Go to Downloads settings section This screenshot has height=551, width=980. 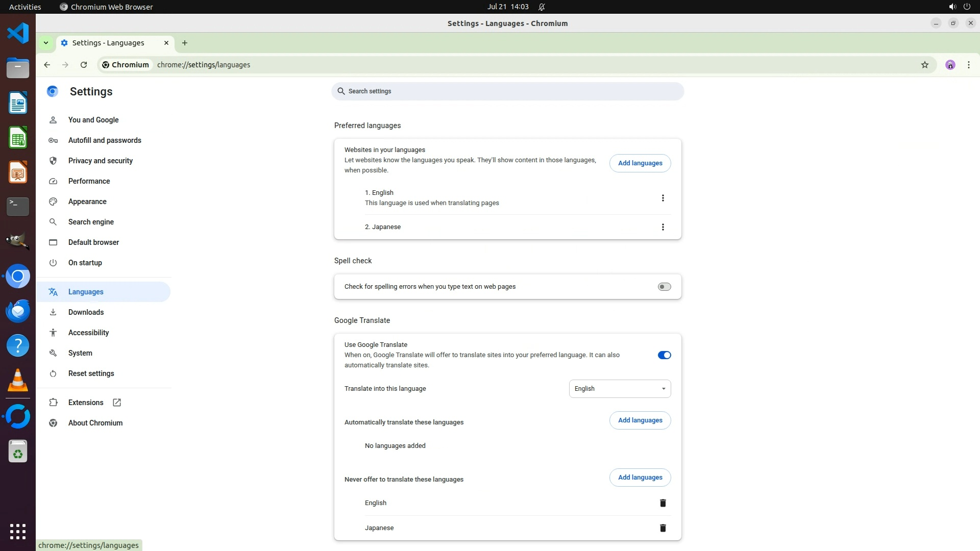click(x=86, y=312)
